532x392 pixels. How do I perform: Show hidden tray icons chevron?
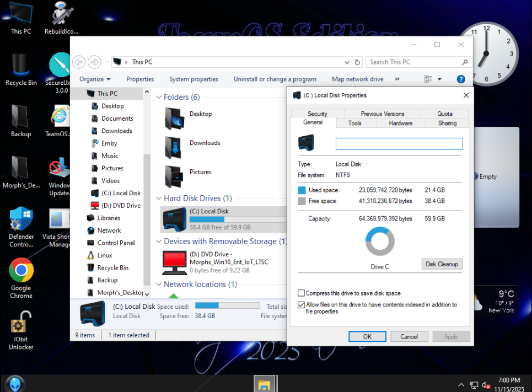pyautogui.click(x=461, y=385)
